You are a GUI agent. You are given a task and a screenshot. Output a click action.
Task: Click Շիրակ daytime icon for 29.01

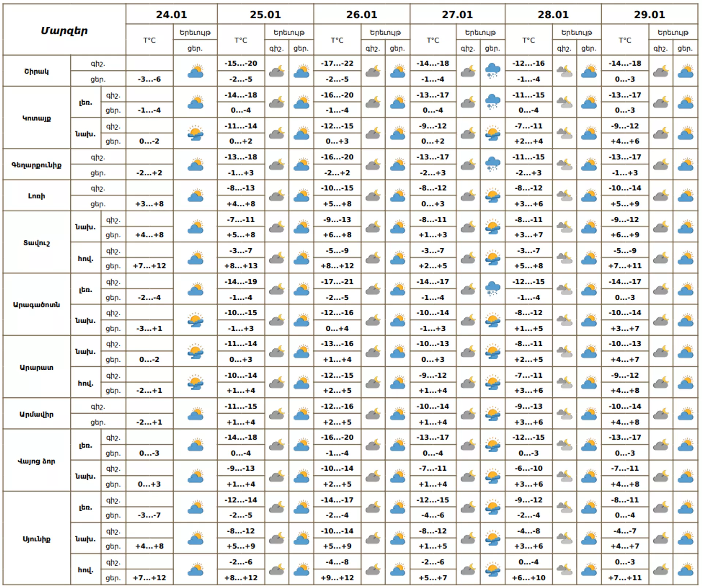click(685, 71)
